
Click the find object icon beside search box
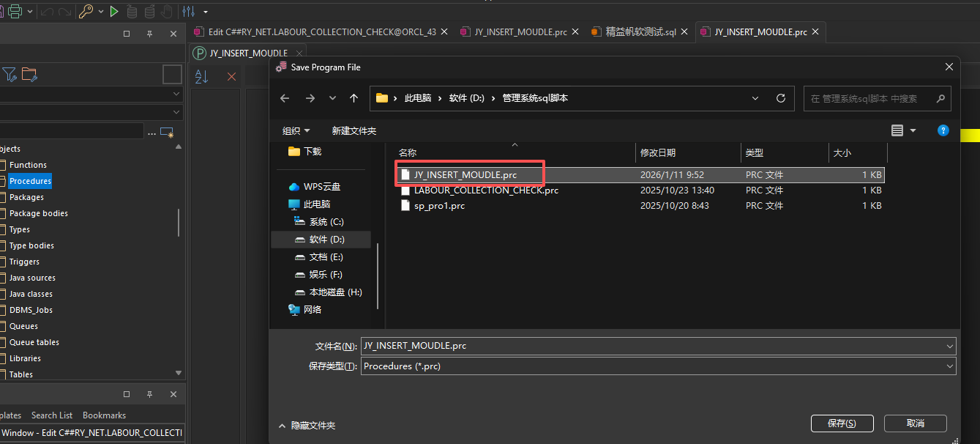click(167, 133)
